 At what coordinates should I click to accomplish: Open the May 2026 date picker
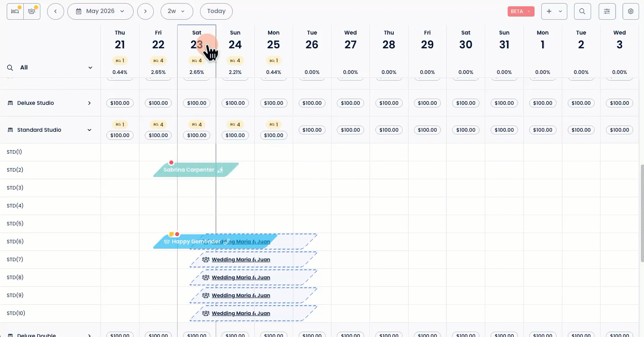coord(100,11)
